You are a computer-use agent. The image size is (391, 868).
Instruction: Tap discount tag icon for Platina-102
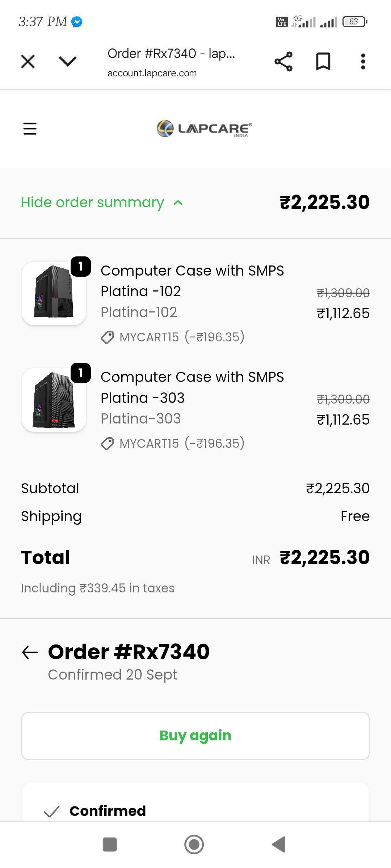tap(108, 337)
